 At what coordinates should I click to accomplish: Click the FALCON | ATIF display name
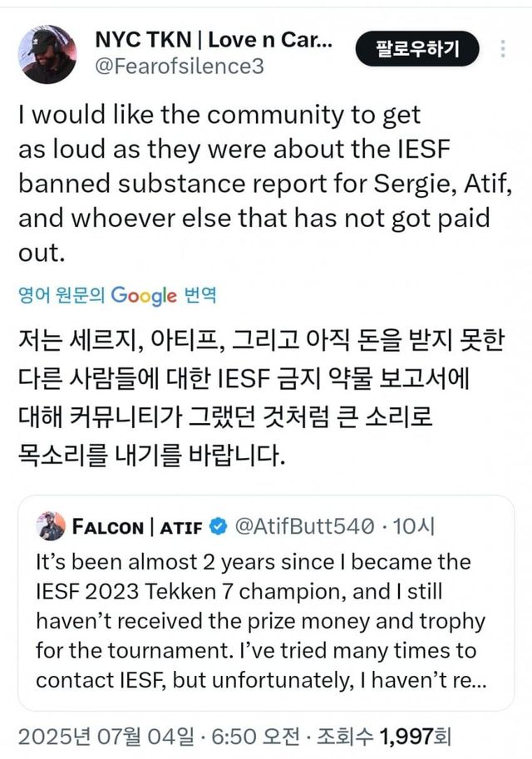137,524
